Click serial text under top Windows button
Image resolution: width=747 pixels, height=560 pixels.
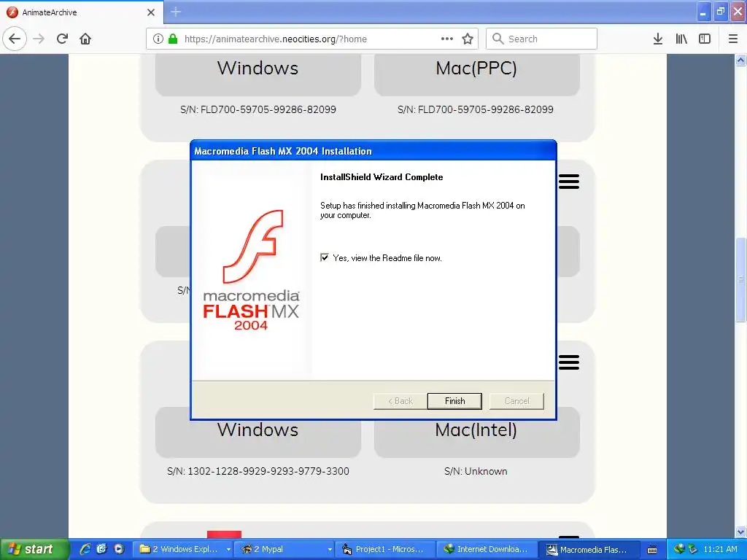pos(258,109)
